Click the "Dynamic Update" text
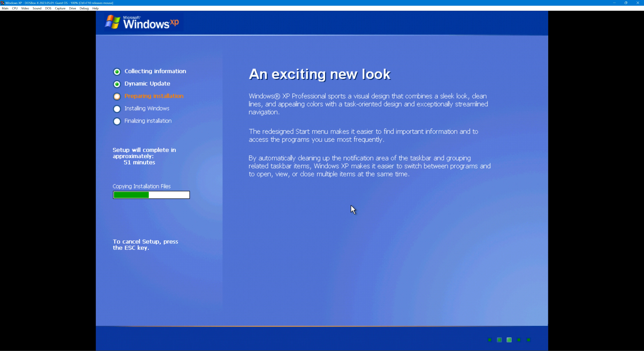Viewport: 644px width, 351px height. pyautogui.click(x=147, y=84)
